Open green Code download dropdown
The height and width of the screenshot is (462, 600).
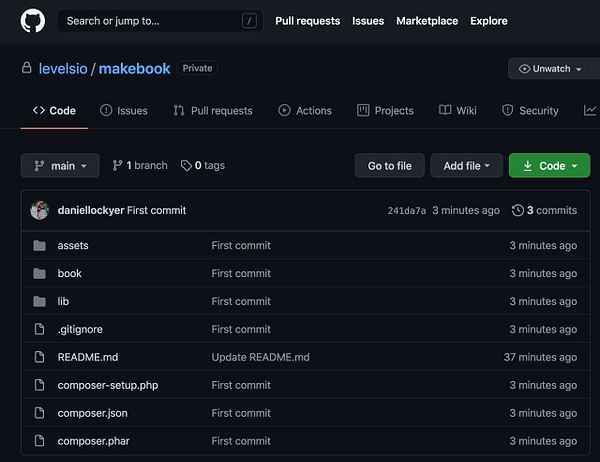pos(549,165)
